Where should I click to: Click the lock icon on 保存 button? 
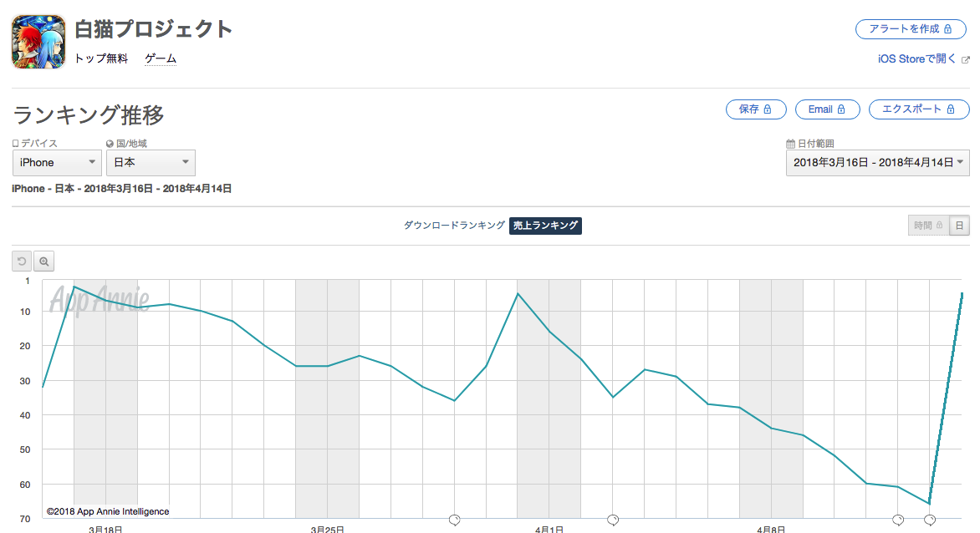[768, 109]
